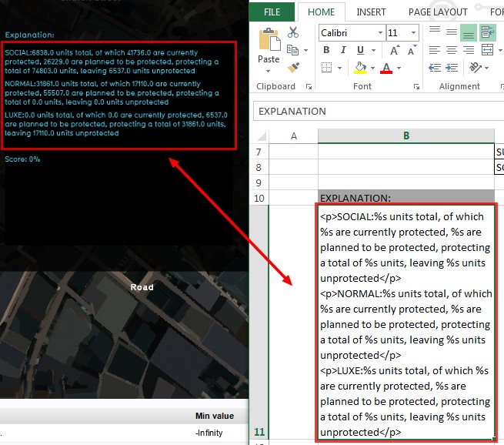Select row 10 header
Viewport: 504px width, 445px height.
(x=259, y=198)
